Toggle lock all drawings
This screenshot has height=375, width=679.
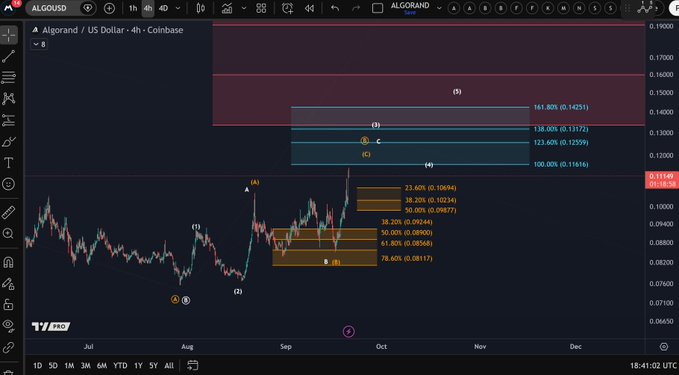pos(9,305)
